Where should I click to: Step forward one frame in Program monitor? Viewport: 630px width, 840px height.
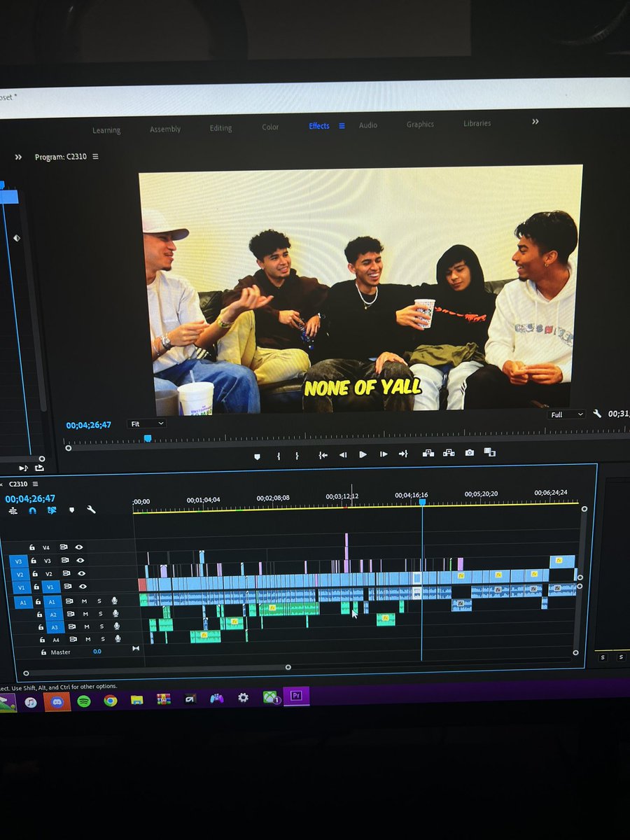(x=384, y=454)
